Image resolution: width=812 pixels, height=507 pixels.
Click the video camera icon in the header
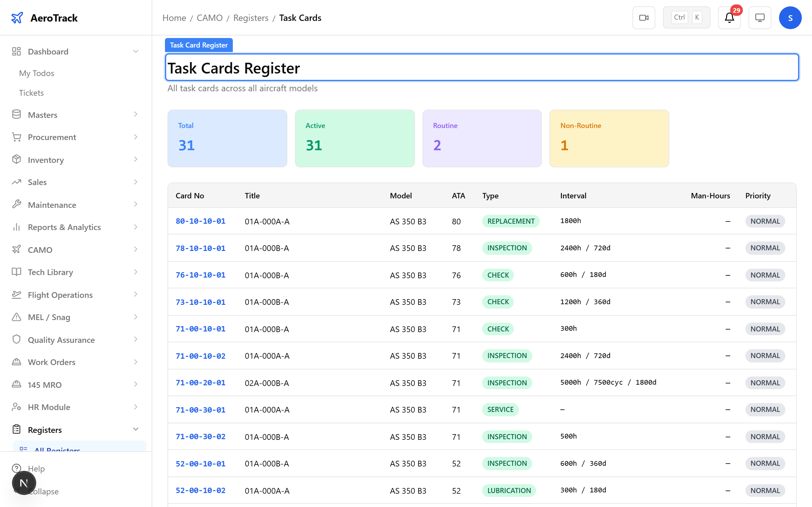(644, 17)
